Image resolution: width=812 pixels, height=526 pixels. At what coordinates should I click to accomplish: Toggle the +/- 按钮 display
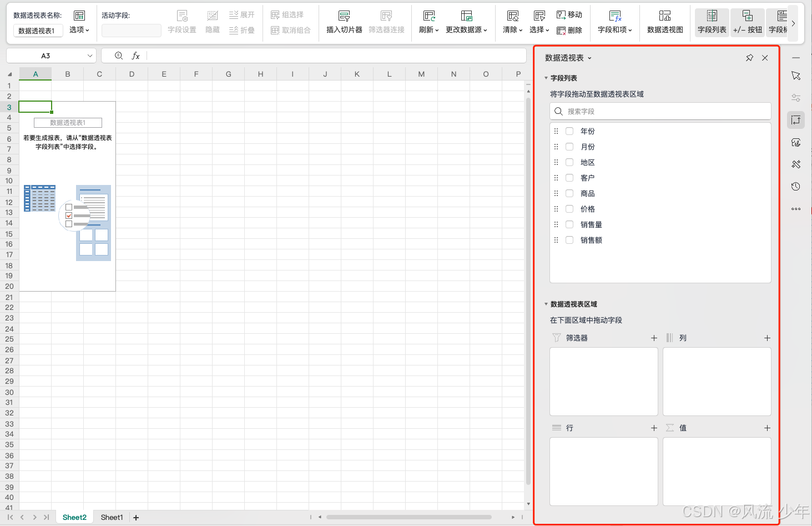(747, 23)
